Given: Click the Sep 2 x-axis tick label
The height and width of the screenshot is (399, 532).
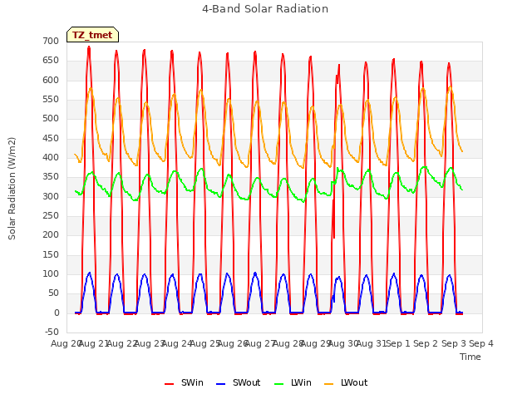Looking at the screenshot, I should [x=426, y=343].
